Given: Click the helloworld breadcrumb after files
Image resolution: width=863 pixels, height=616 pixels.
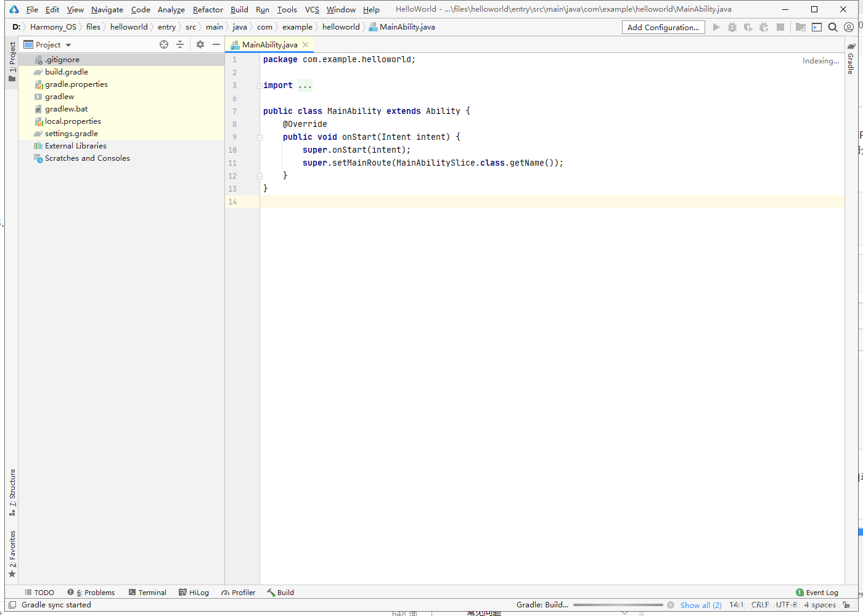Looking at the screenshot, I should pyautogui.click(x=129, y=27).
